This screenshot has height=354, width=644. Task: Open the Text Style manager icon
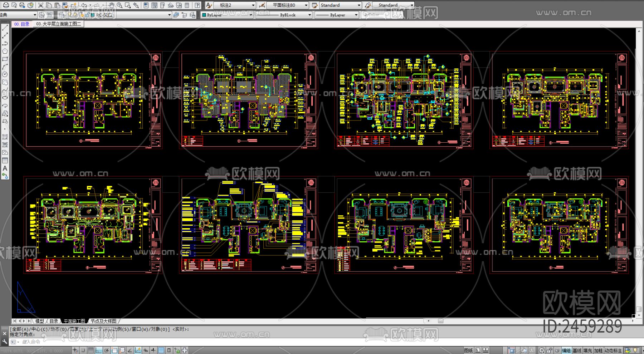click(x=209, y=5)
